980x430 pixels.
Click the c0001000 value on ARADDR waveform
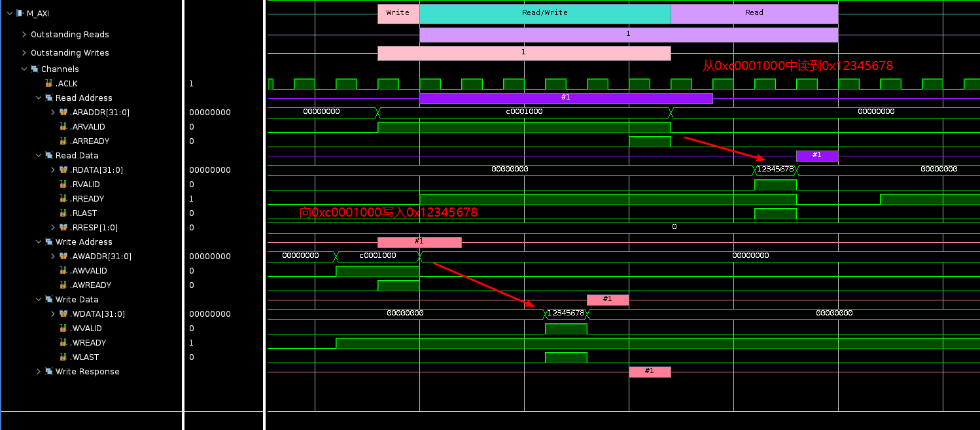coord(524,112)
